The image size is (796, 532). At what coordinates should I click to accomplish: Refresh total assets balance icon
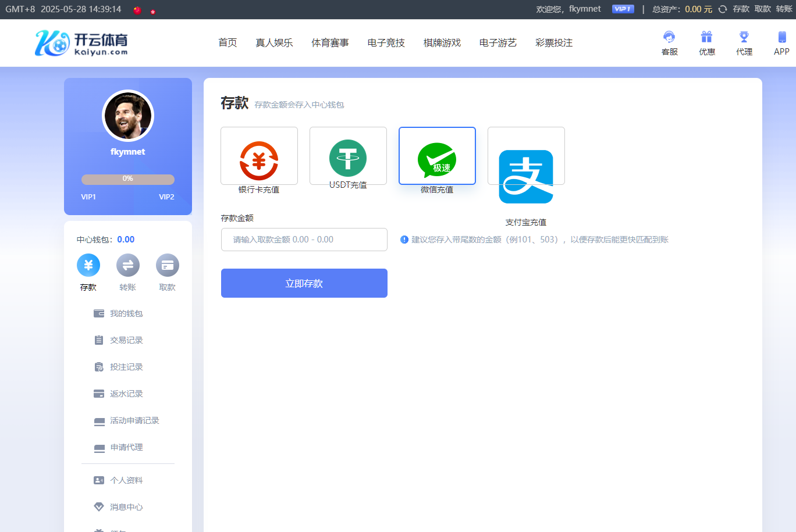click(723, 9)
